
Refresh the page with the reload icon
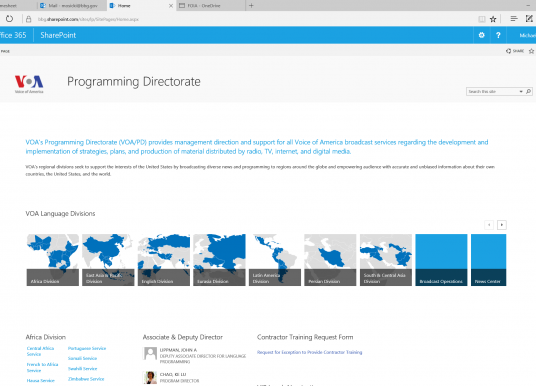tap(9, 19)
